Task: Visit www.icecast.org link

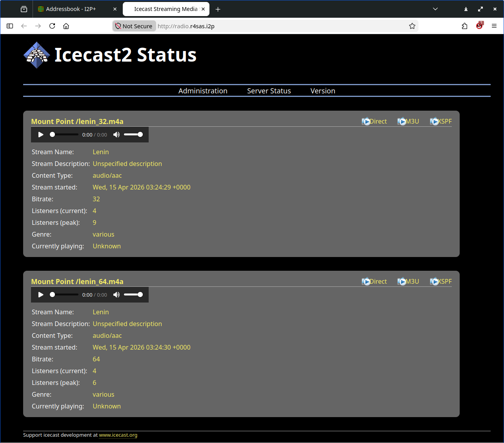Action: [118, 435]
